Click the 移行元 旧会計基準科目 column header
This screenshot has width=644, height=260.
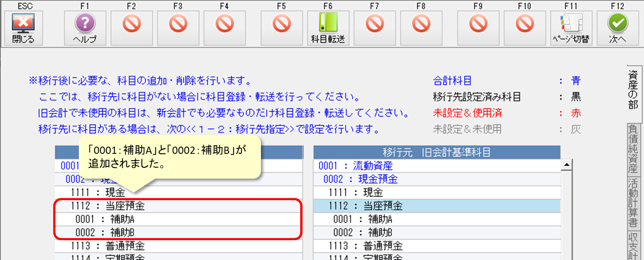(x=436, y=152)
